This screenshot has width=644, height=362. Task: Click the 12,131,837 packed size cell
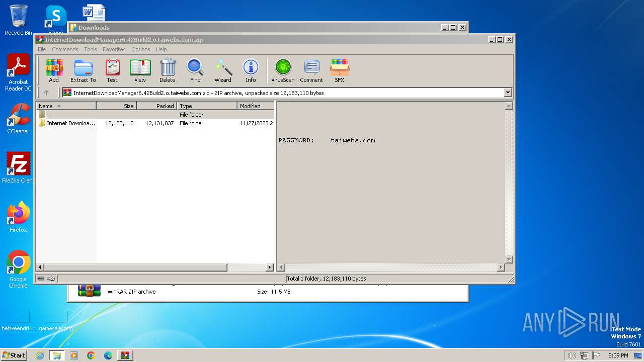(159, 123)
